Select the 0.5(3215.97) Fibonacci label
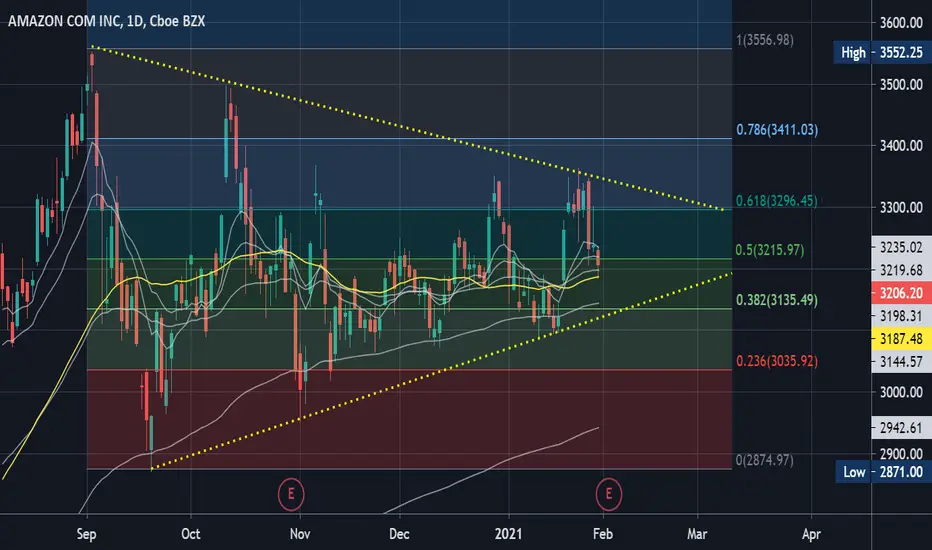Screen dimensions: 932x550 (x=770, y=250)
